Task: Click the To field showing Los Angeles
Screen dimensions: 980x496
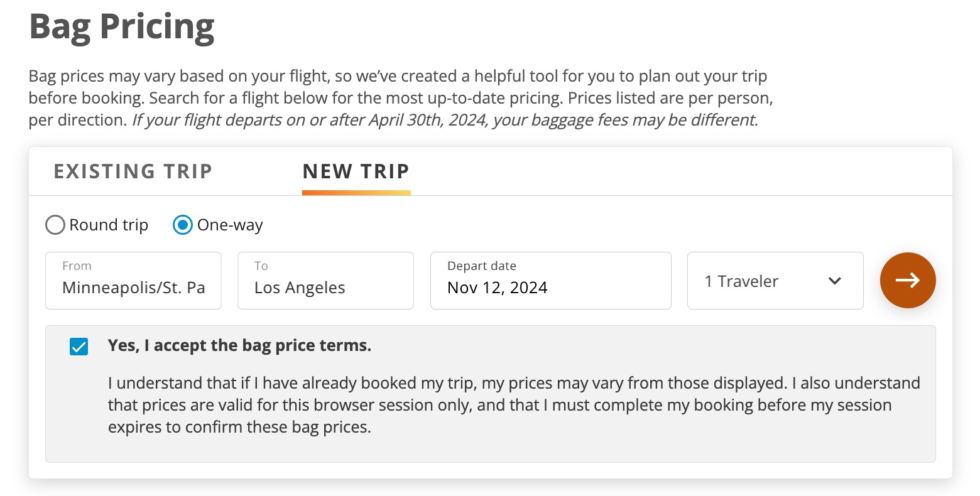Action: coord(325,281)
